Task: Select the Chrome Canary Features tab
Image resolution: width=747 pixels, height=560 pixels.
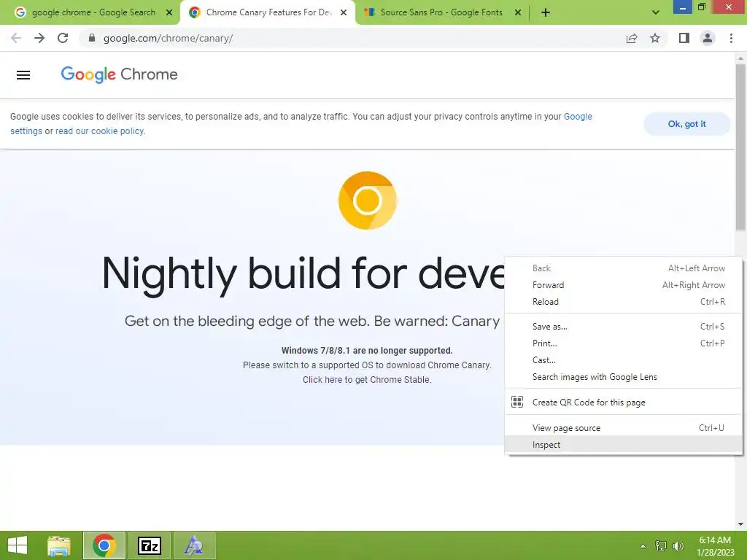Action: [x=267, y=12]
